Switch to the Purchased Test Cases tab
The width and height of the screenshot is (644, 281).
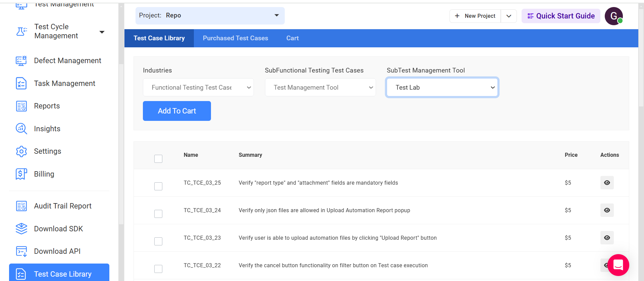[x=235, y=38]
